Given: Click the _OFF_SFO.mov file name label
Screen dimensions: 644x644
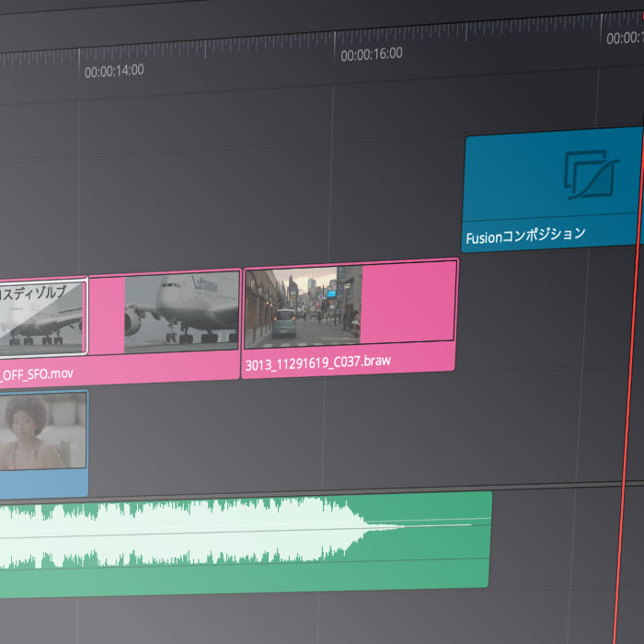Looking at the screenshot, I should 37,375.
